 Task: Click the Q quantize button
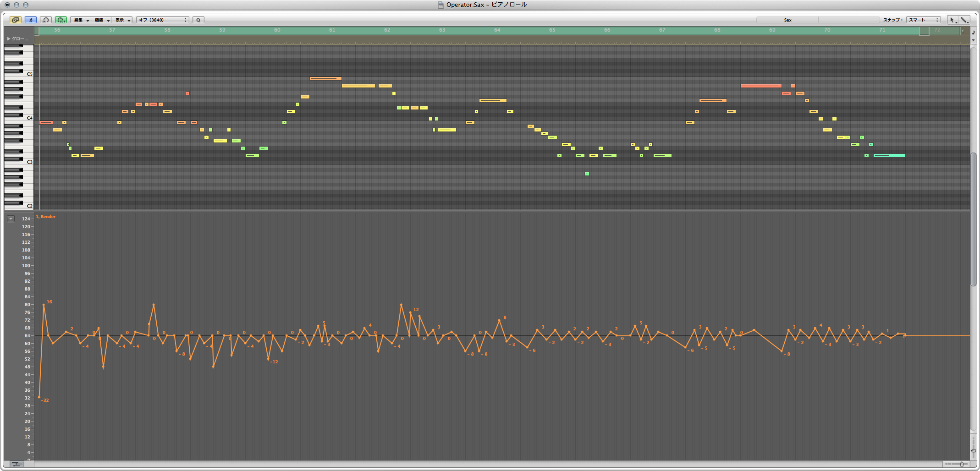pyautogui.click(x=198, y=20)
